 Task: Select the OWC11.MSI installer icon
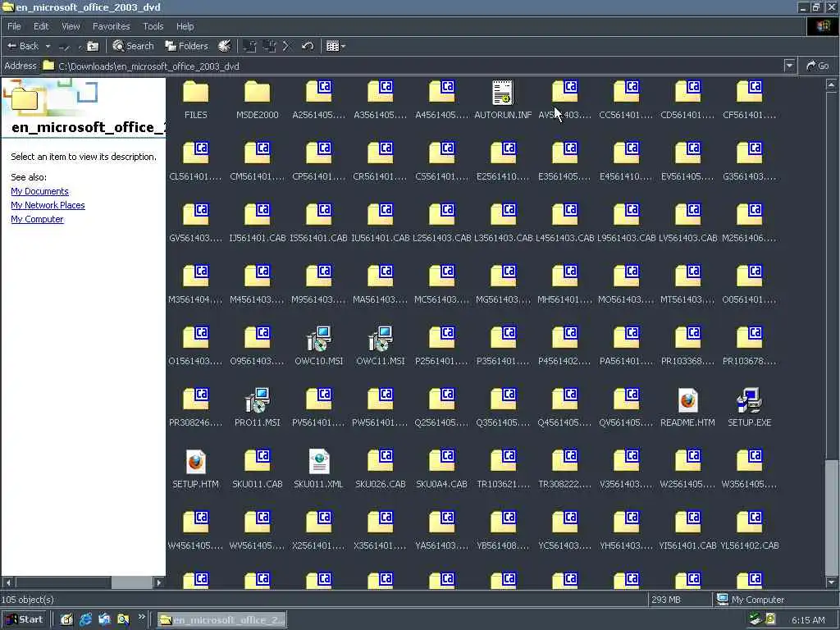click(381, 338)
